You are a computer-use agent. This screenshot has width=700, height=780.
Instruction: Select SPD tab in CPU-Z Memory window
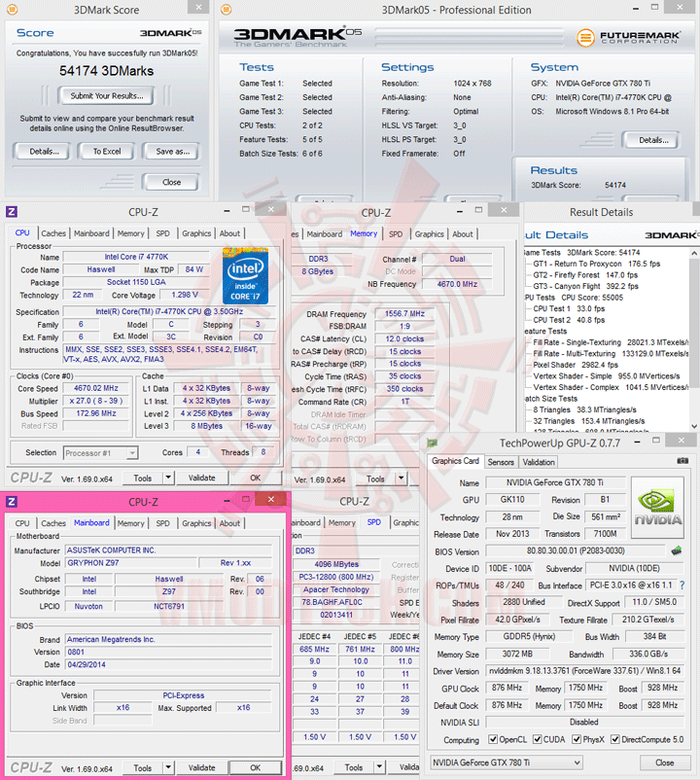pos(396,233)
